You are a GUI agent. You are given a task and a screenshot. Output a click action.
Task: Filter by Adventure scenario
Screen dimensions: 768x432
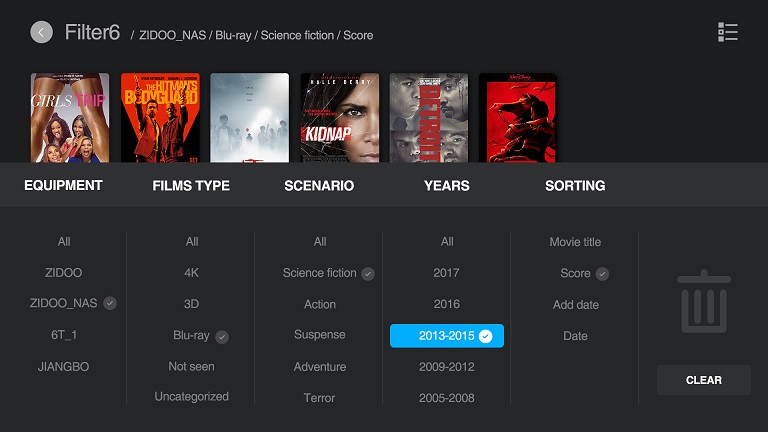coord(320,367)
